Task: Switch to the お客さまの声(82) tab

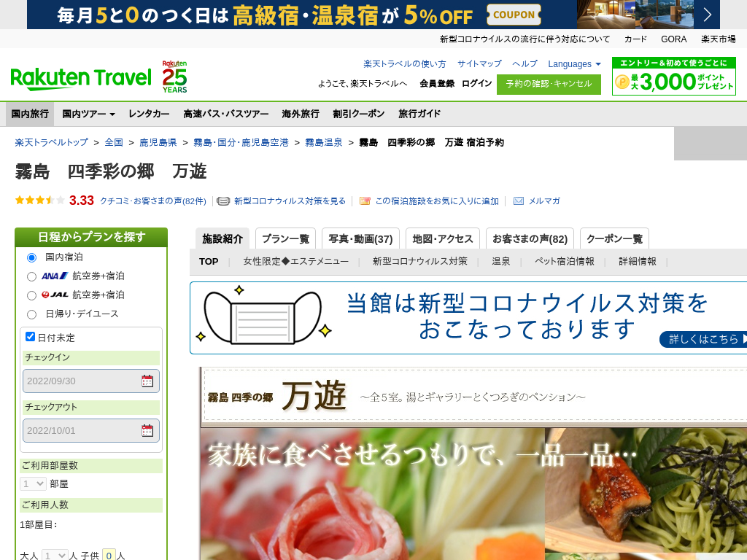Action: tap(530, 238)
